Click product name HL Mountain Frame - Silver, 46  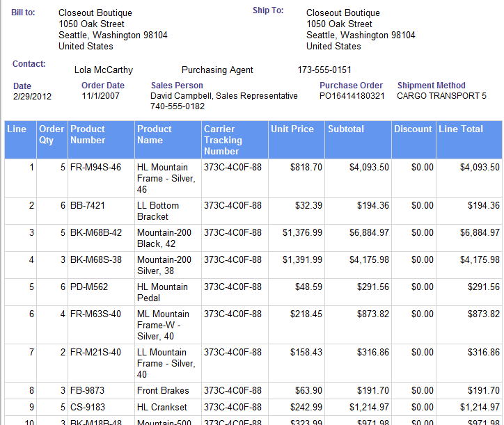pyautogui.click(x=166, y=178)
